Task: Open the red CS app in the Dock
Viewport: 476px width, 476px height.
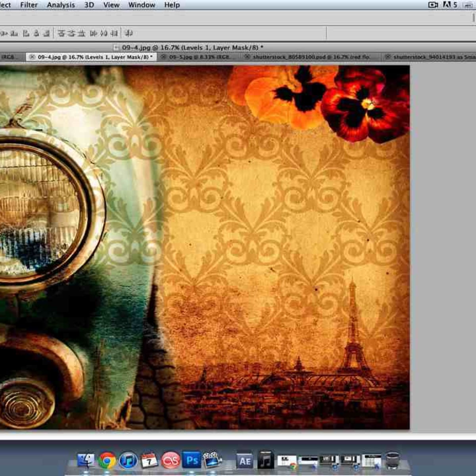Action: pos(171,461)
